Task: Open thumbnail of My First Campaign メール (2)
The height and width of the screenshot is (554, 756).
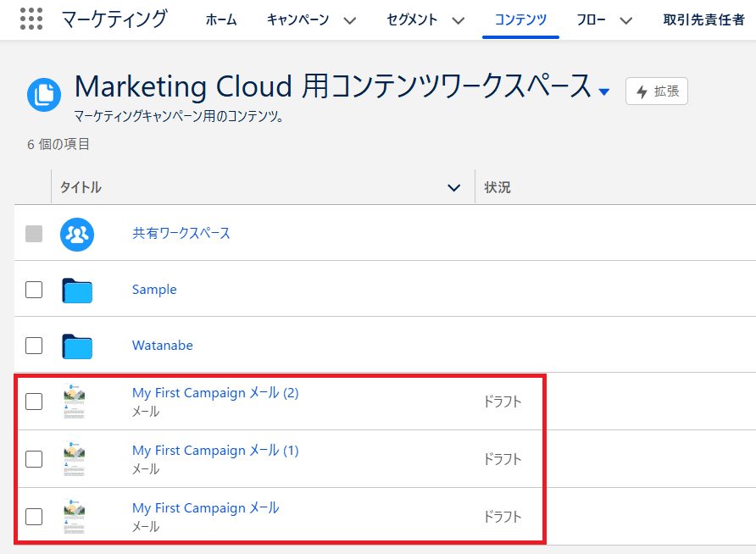Action: coord(75,402)
